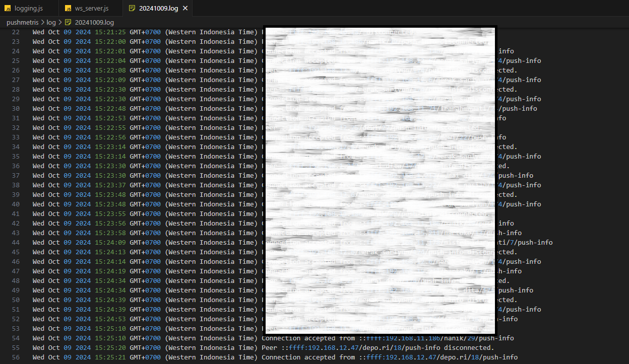This screenshot has width=629, height=364.
Task: Click the timestamp 15:22:01 in the log
Action: click(110, 51)
